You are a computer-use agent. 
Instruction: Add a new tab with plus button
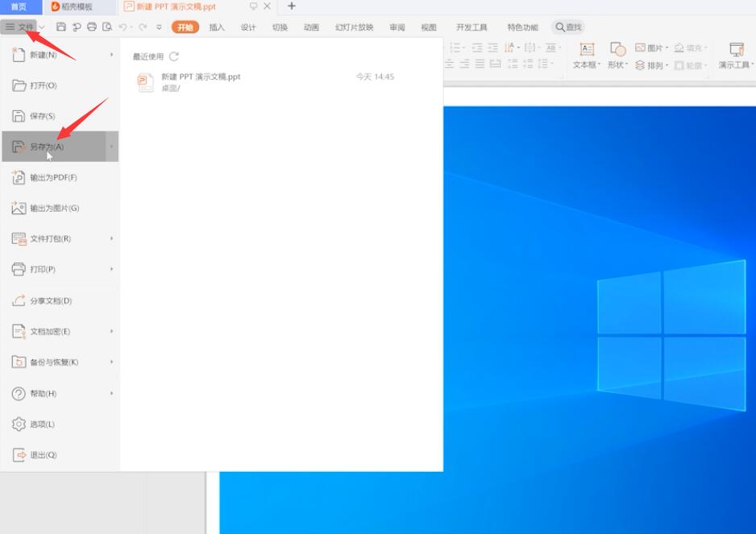point(292,6)
